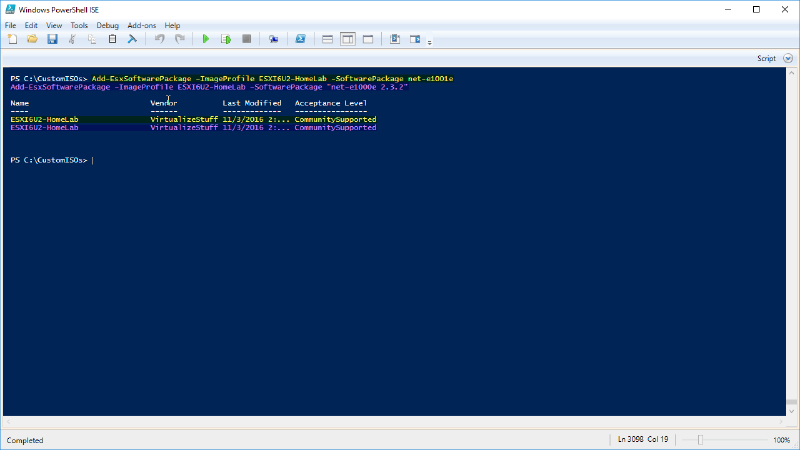This screenshot has width=800, height=450.
Task: Create a new script with New icon
Action: [13, 39]
